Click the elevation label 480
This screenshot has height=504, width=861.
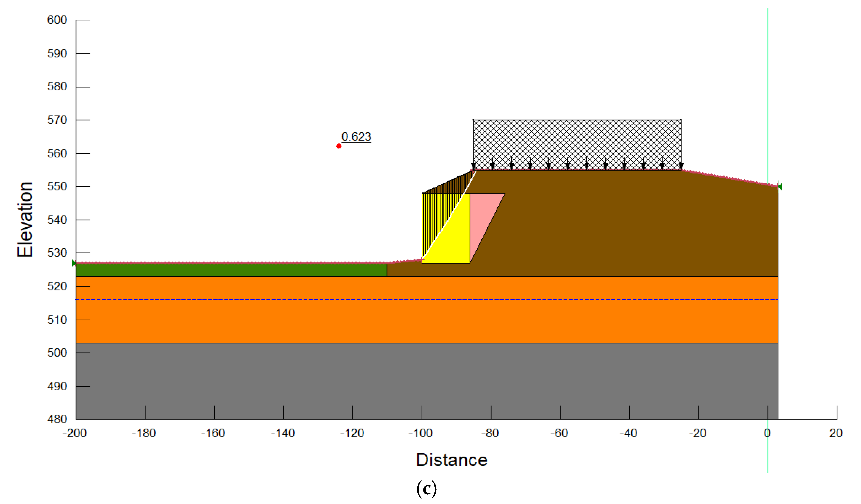coord(57,419)
